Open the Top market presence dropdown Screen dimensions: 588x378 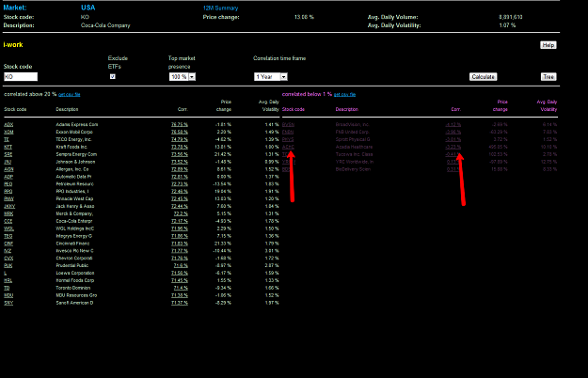(183, 77)
